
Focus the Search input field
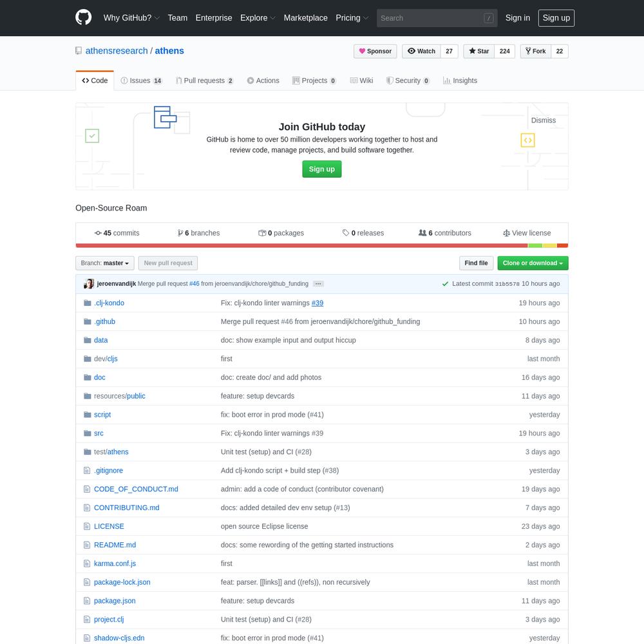coord(437,18)
